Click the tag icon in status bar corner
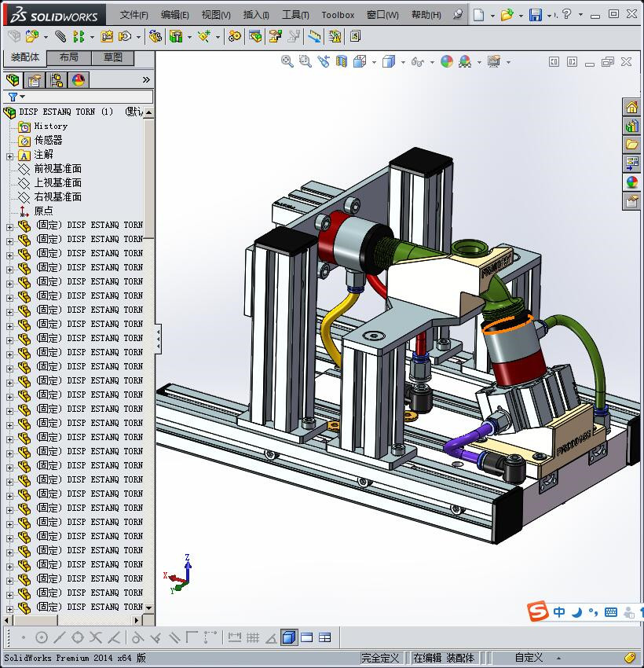 point(630,657)
